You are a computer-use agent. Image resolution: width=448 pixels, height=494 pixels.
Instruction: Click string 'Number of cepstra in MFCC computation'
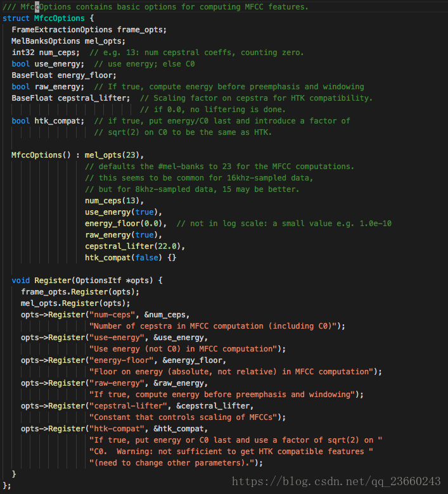coord(179,326)
